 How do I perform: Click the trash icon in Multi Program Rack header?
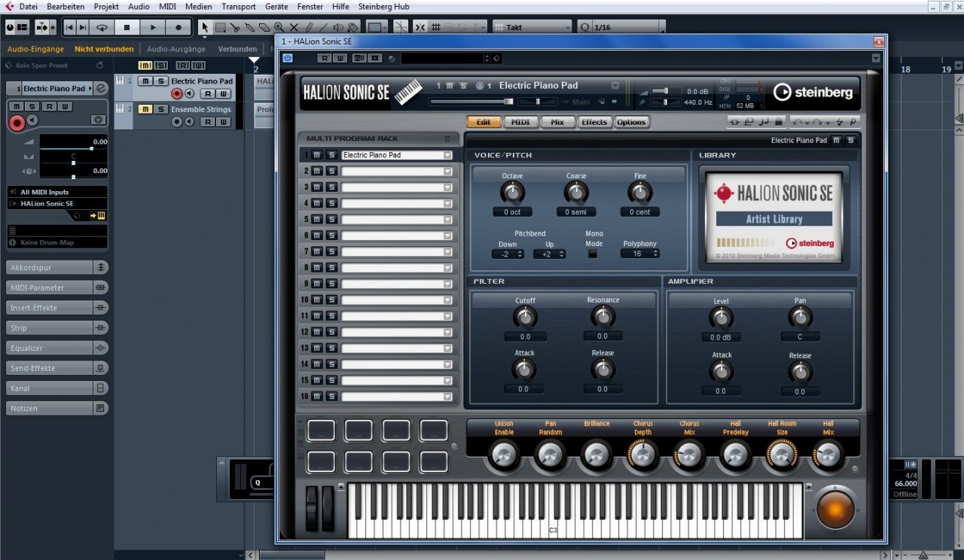447,138
